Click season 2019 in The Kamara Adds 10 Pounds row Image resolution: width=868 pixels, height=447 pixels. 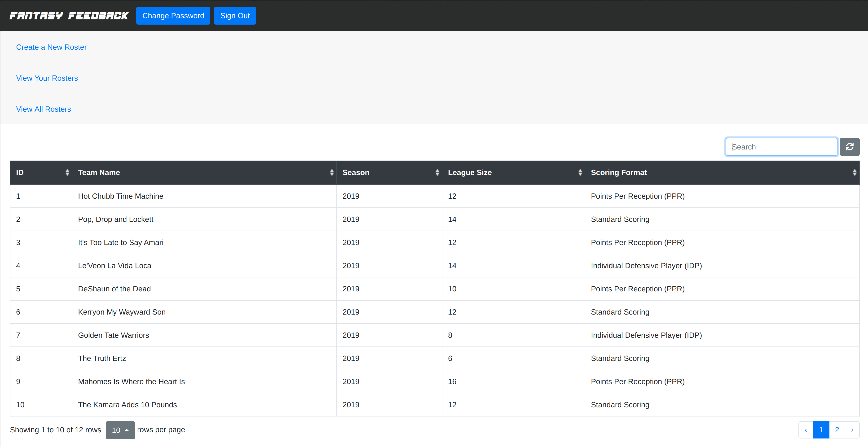(351, 405)
